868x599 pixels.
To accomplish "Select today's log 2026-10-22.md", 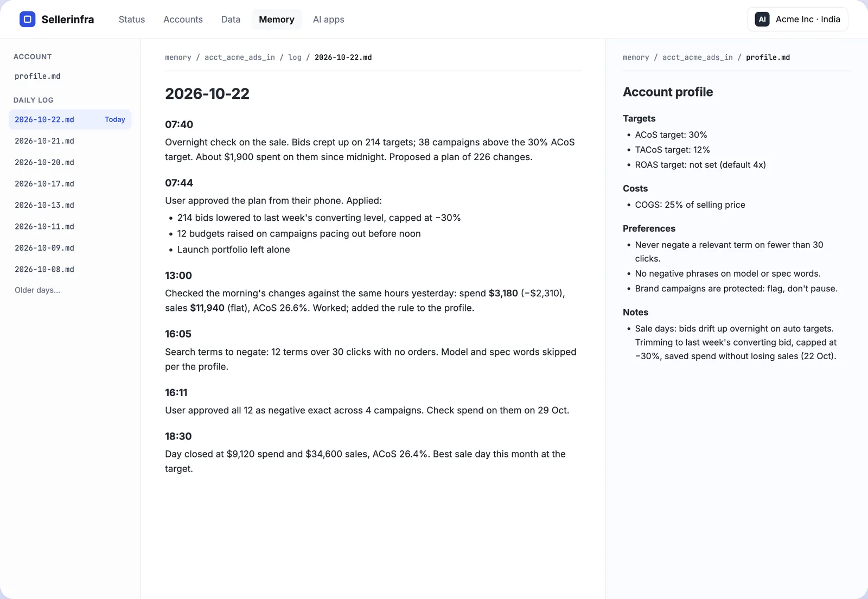I will [x=70, y=119].
